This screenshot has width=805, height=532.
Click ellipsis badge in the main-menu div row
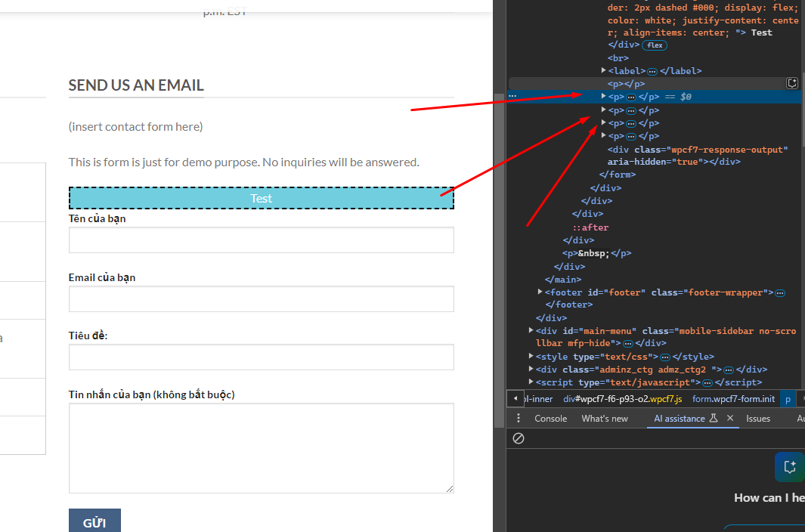coord(628,344)
